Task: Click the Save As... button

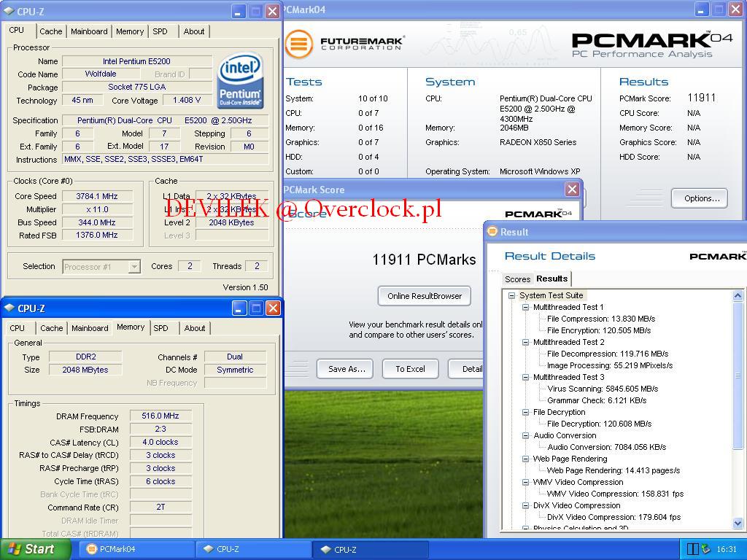Action: click(347, 369)
